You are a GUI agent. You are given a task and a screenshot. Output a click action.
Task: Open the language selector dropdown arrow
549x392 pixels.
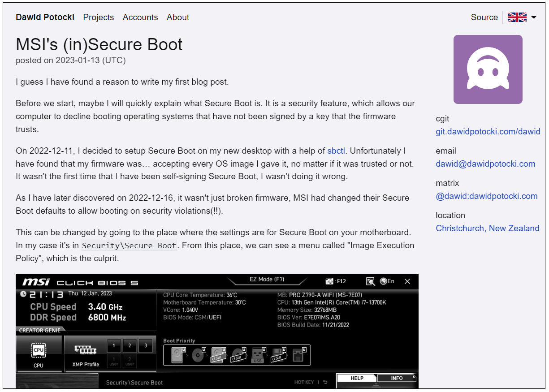click(x=533, y=17)
